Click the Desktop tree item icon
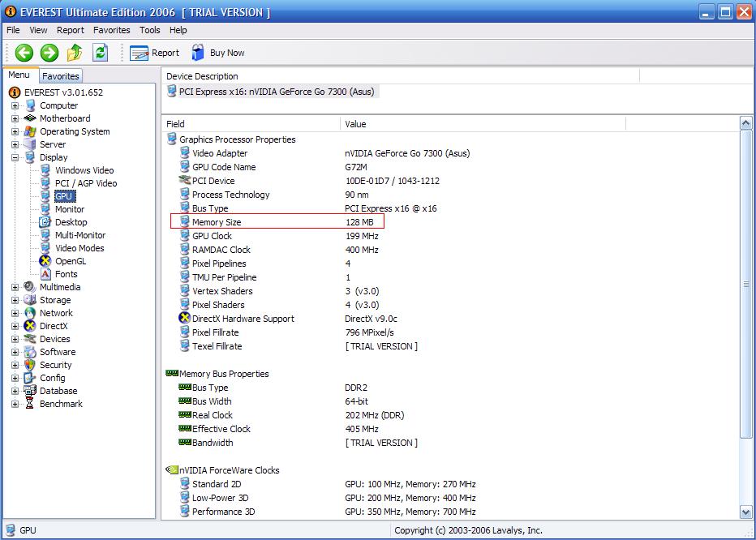The height and width of the screenshot is (540, 756). pos(45,222)
